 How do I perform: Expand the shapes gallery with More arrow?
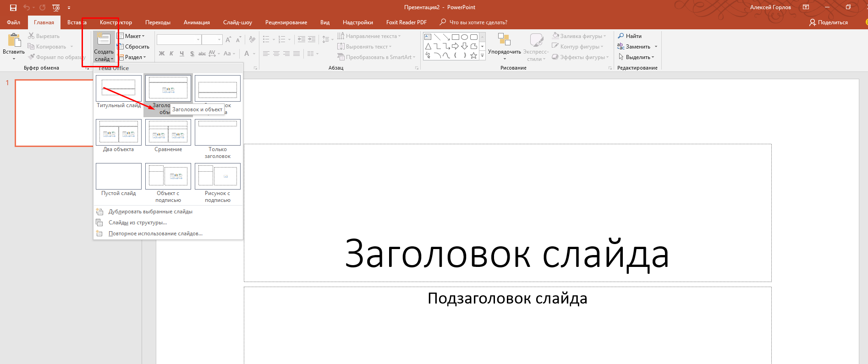482,56
